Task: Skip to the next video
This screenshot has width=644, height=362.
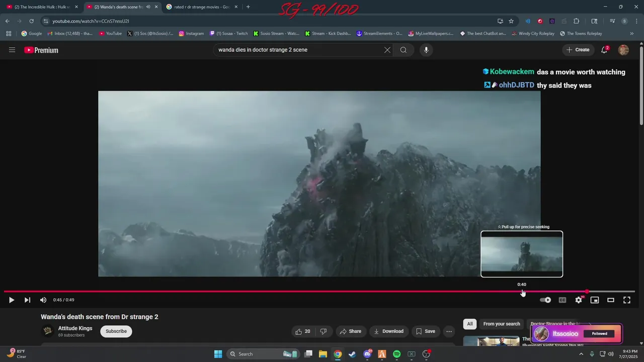Action: [x=27, y=300]
